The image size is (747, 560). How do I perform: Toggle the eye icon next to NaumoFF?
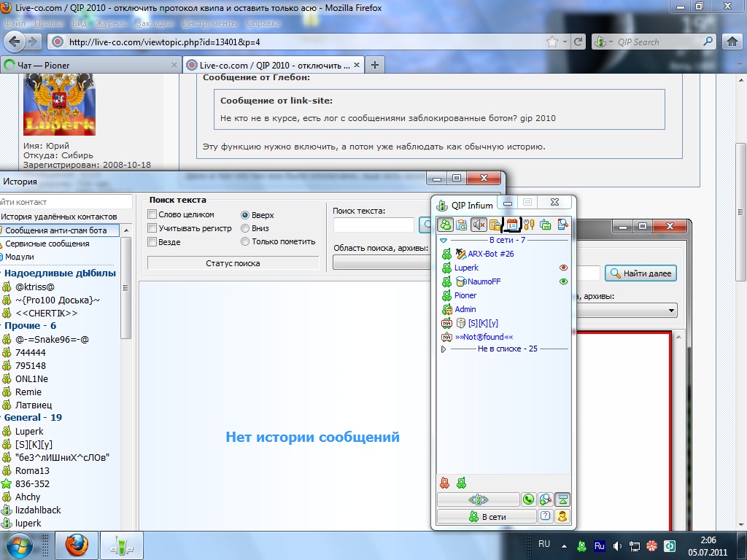point(563,281)
